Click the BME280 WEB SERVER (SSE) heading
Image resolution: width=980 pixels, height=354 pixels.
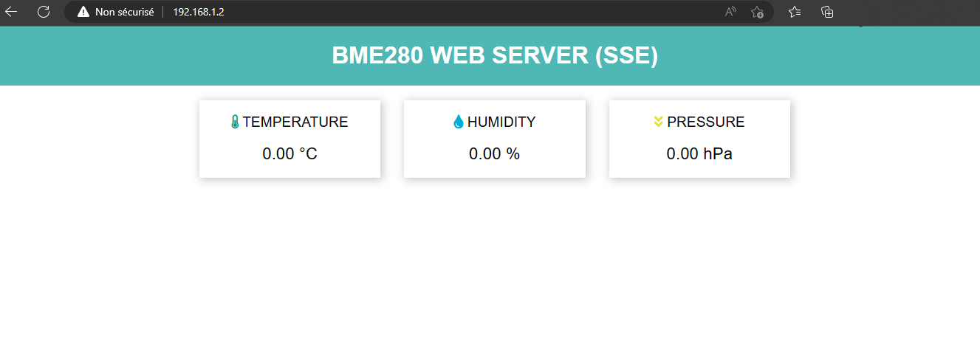494,56
